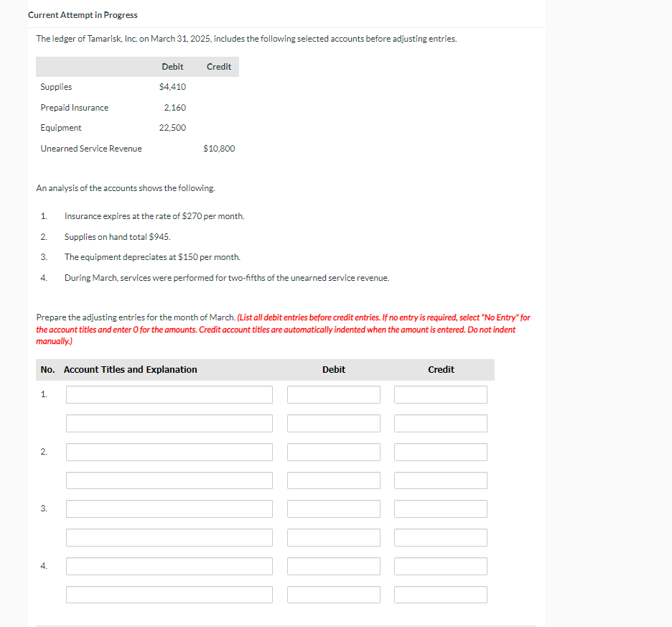Click the credit field in entry 3's second row
This screenshot has height=627, width=672.
tap(440, 537)
